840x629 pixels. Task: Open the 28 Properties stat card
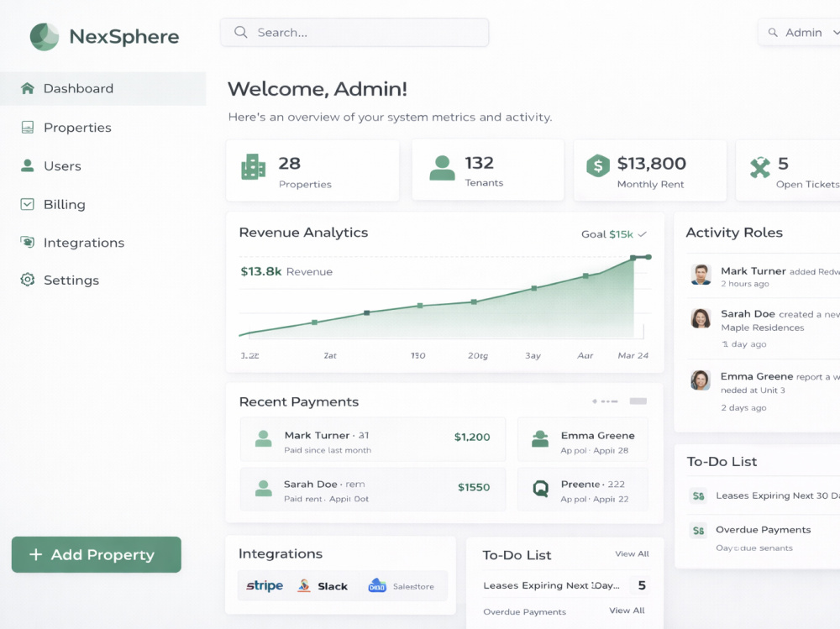312,170
